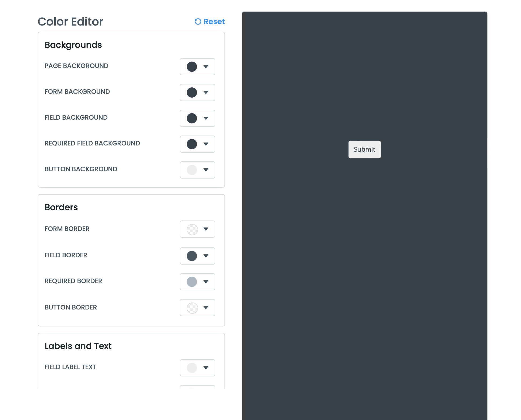The image size is (521, 420).
Task: Expand the Page Background dropdown arrow
Action: coord(206,67)
